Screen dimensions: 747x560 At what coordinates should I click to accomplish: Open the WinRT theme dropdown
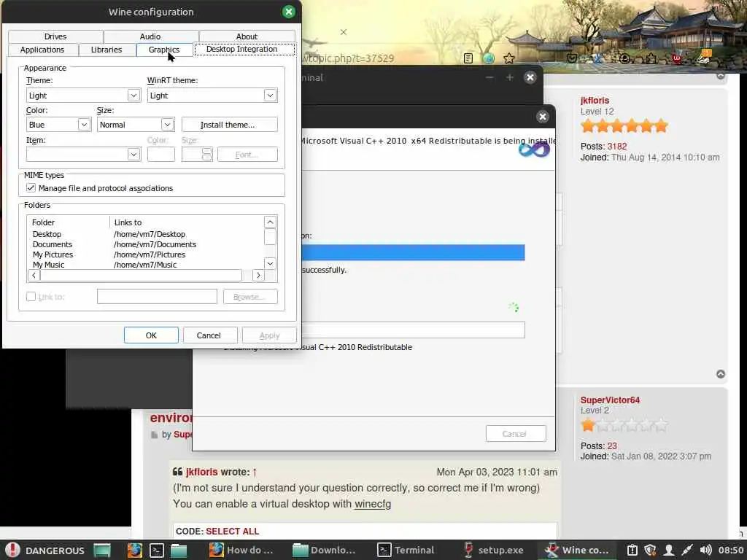coord(212,96)
